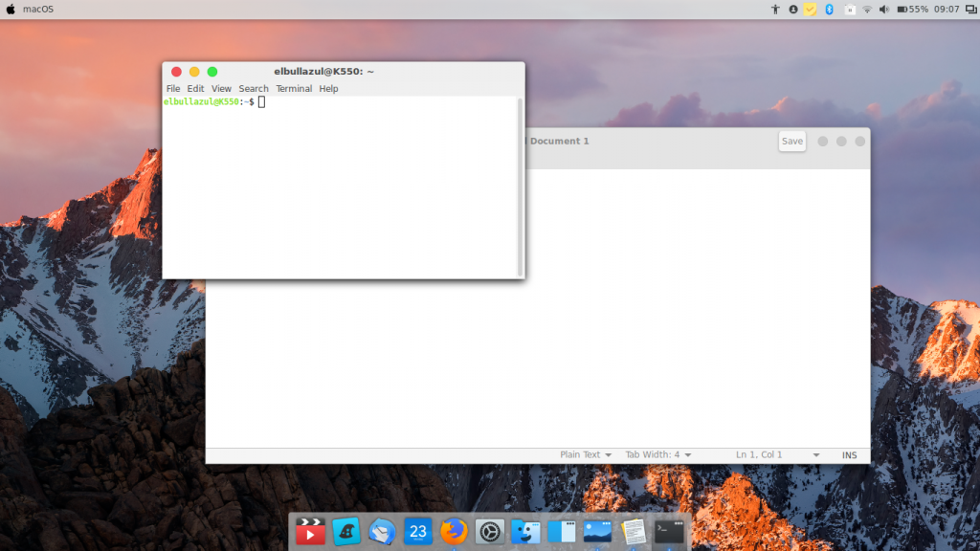Open the Terminal menu in the terminal window
Viewport: 980px width, 551px height.
click(294, 88)
